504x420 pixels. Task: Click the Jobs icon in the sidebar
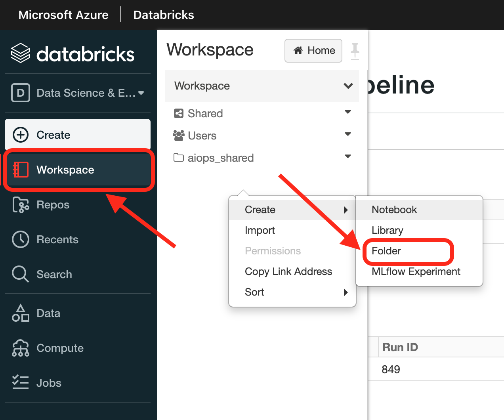(x=20, y=382)
